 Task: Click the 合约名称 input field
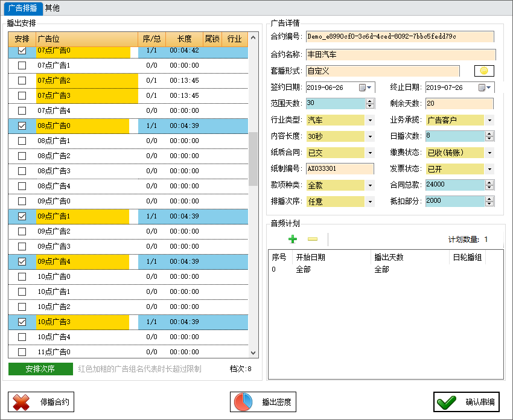tap(400, 55)
